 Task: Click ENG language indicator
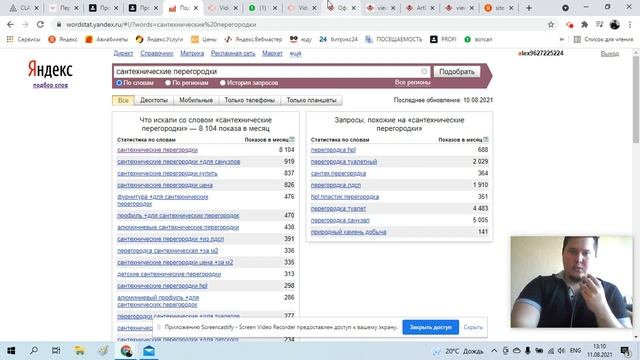(576, 351)
